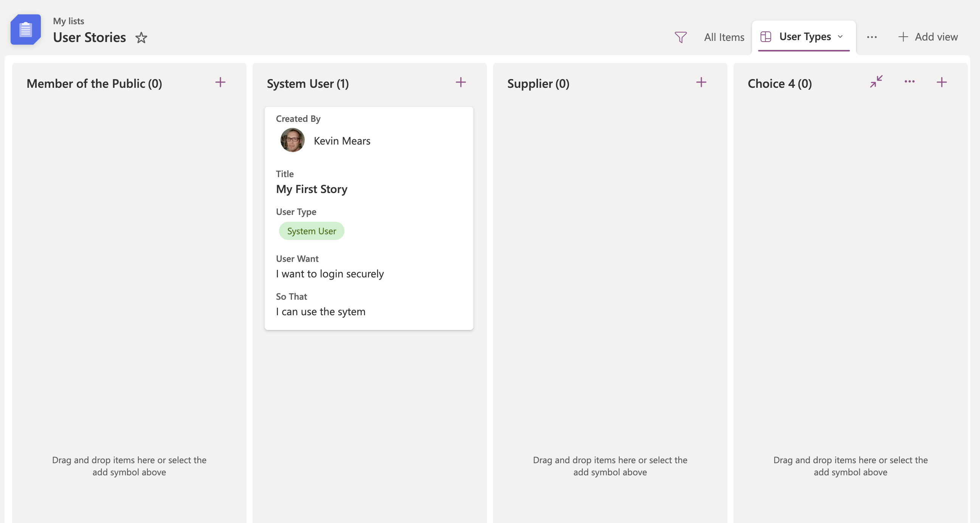Screen dimensions: 980x523
Task: Select the User Types view tab
Action: (804, 37)
